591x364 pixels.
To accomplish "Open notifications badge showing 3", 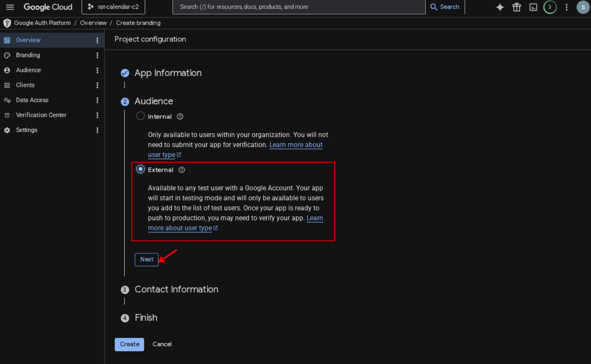I will click(550, 7).
